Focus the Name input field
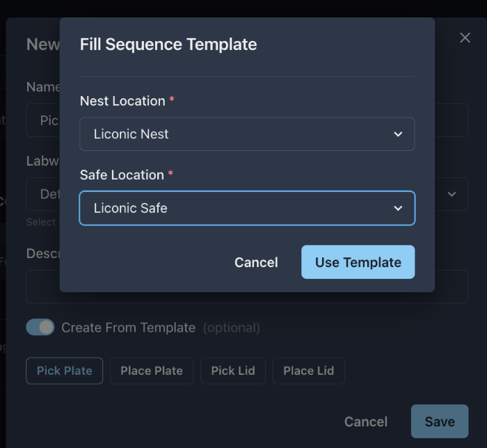487x448 pixels. point(42,120)
